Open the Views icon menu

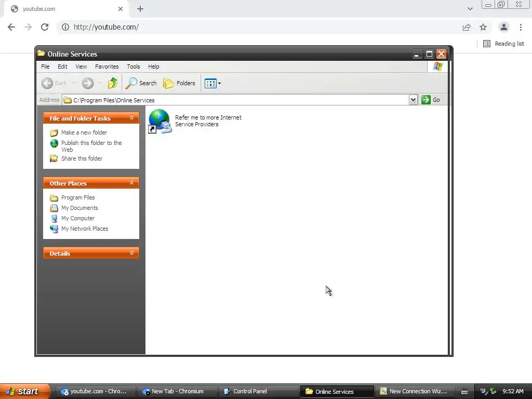click(212, 83)
